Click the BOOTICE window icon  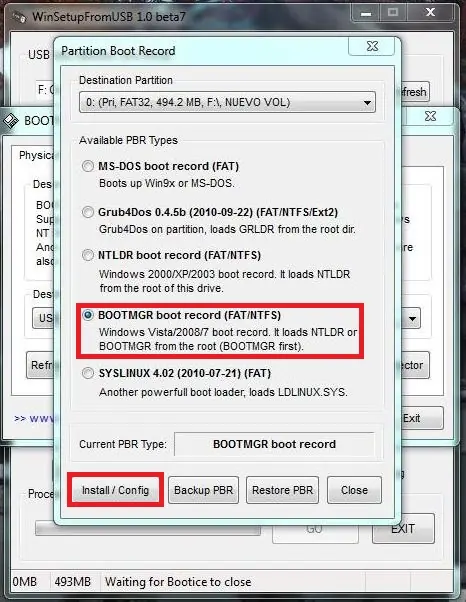point(11,121)
